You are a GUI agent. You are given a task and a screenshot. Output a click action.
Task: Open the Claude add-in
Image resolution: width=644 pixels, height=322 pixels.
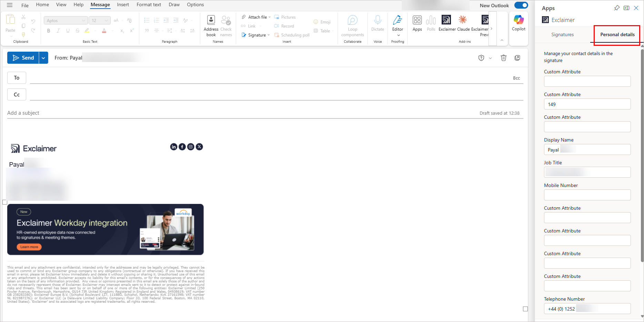click(x=463, y=23)
